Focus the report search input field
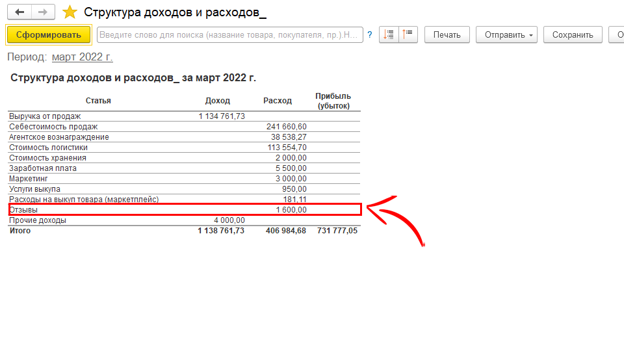 tap(229, 35)
